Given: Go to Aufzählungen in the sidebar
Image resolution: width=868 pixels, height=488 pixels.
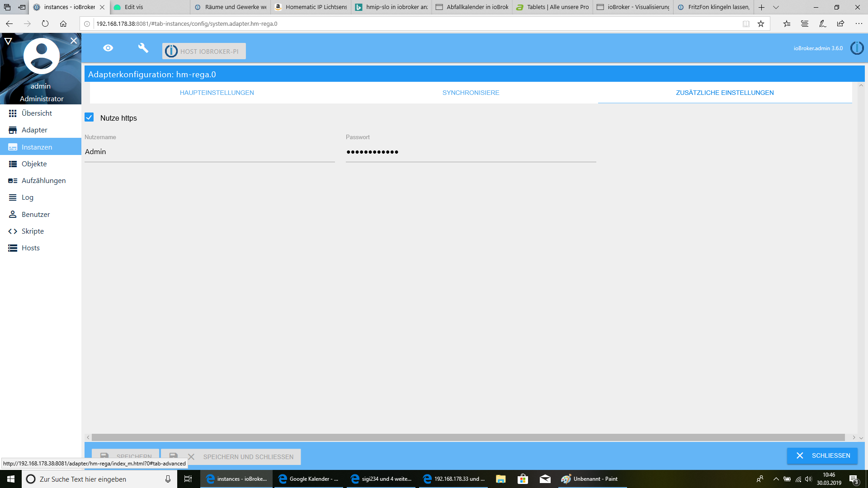Looking at the screenshot, I should point(43,181).
